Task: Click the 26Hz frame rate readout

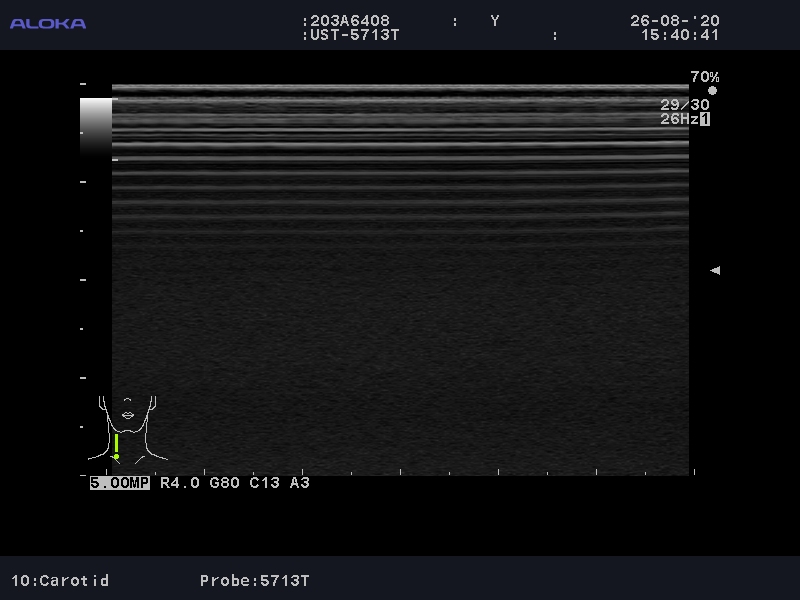Action: [678, 119]
